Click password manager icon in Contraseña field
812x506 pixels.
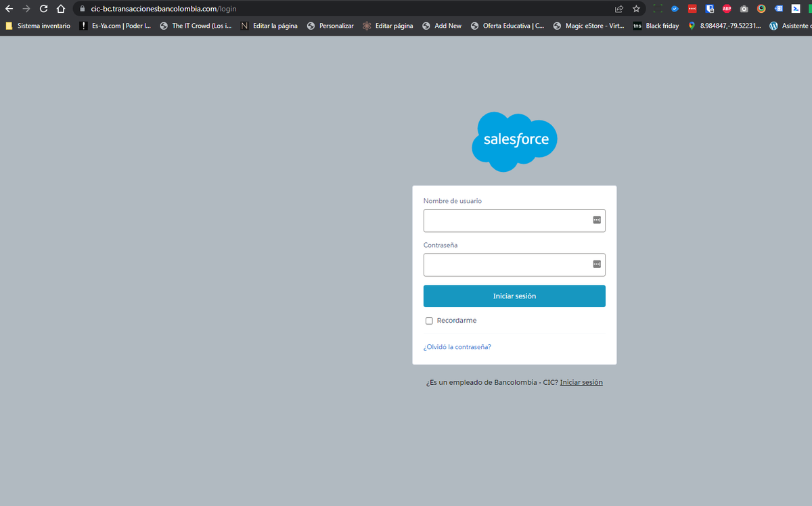(x=597, y=264)
